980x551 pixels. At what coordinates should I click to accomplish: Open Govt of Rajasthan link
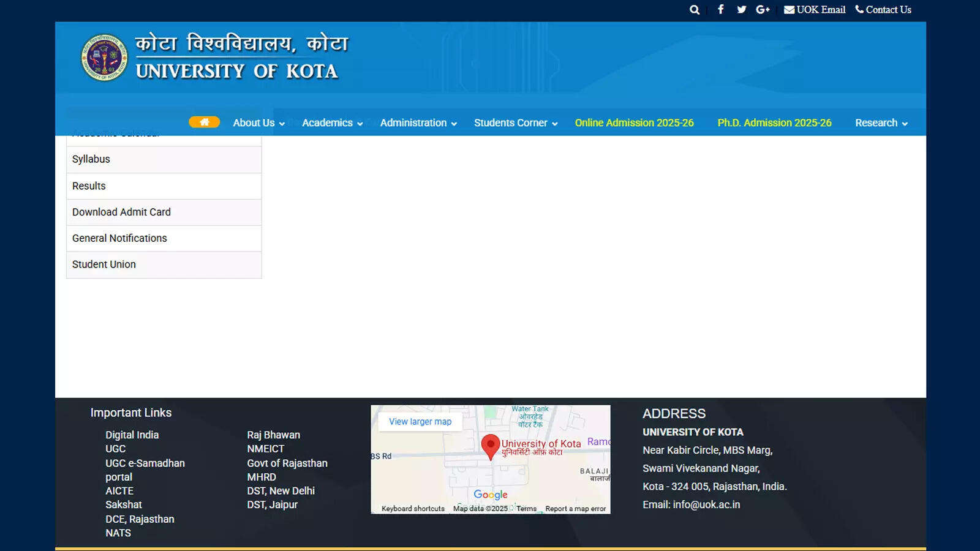[287, 463]
